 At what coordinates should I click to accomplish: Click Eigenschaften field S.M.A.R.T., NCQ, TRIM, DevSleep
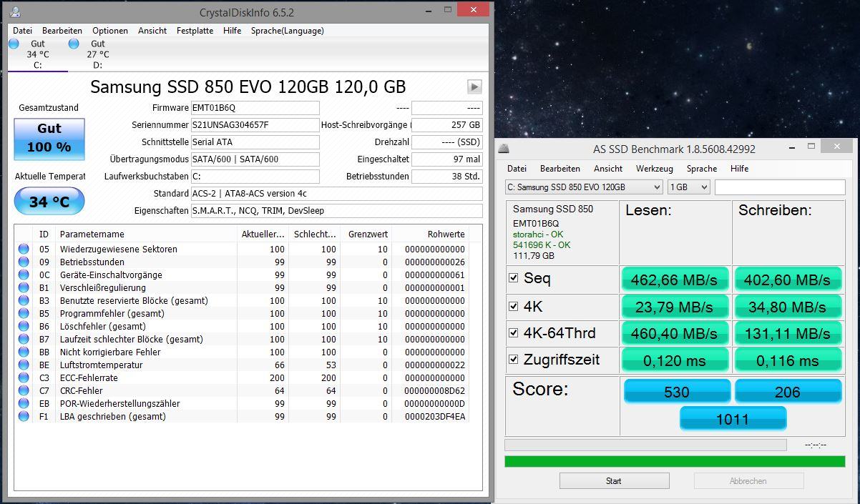click(337, 211)
